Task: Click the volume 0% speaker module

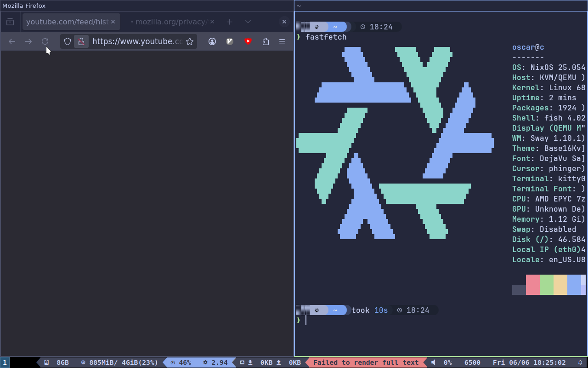Action: pyautogui.click(x=441, y=362)
